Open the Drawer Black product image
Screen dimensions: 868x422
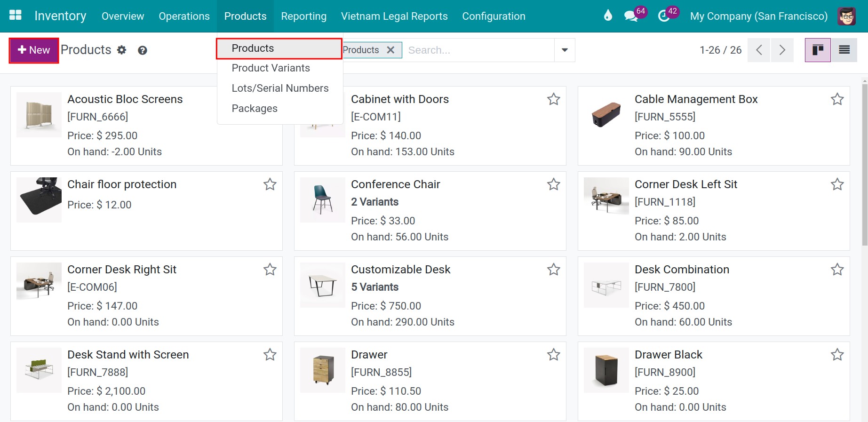606,370
